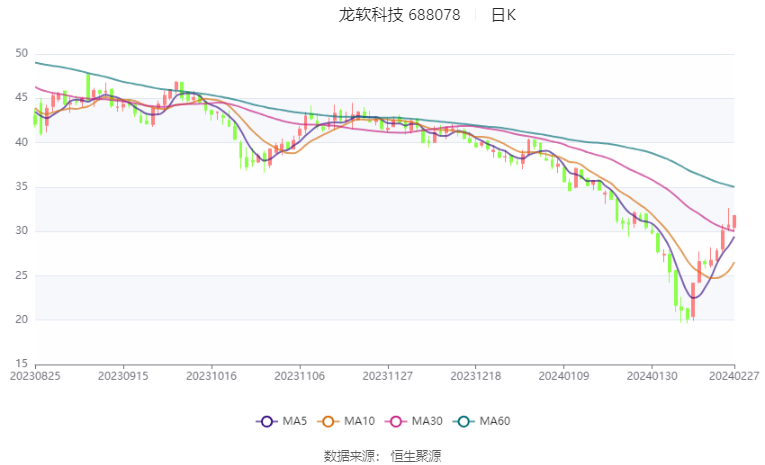The height and width of the screenshot is (465, 765).
Task: Click the 20231127 date axis label
Action: coord(388,376)
